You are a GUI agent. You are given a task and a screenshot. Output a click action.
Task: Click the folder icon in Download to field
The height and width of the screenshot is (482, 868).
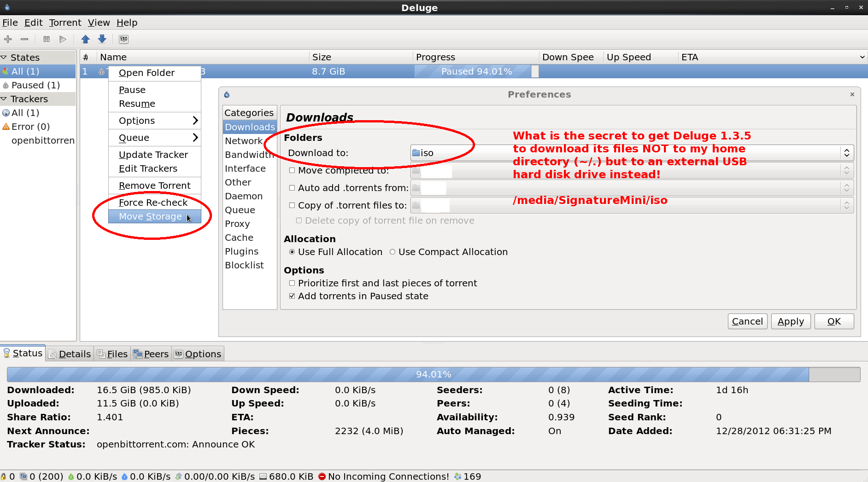point(416,153)
